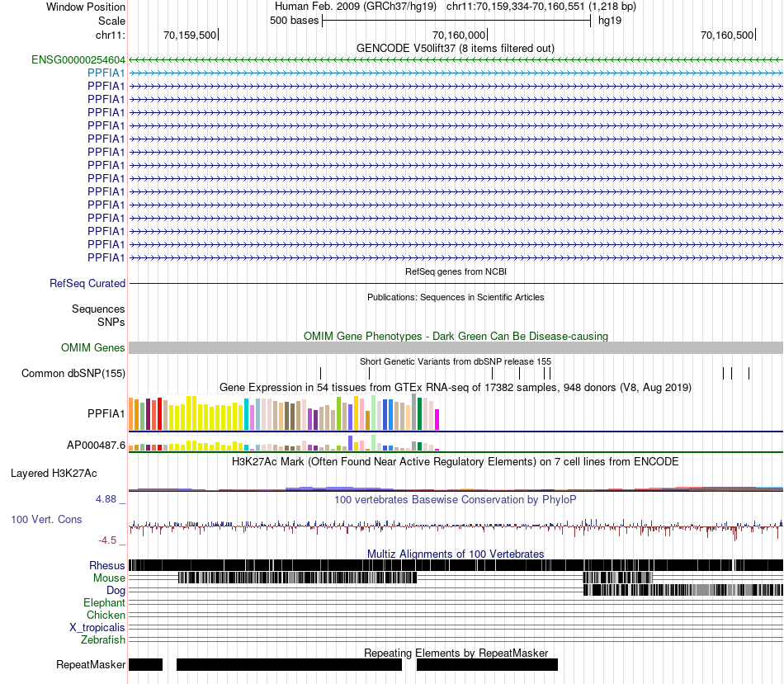The width and height of the screenshot is (784, 684).
Task: Click the chr11:70,159,334-70,160,551 position text
Action: click(x=541, y=7)
